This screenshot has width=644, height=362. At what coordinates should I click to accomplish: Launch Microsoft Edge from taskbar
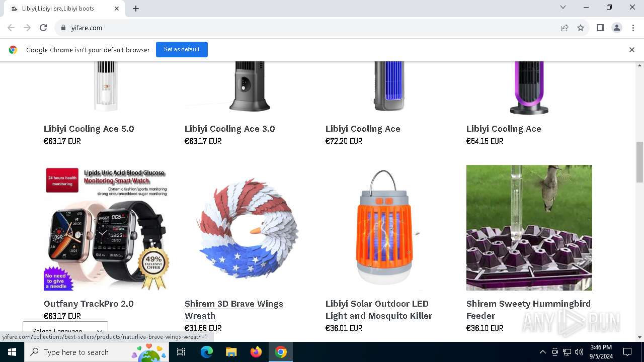(207, 352)
